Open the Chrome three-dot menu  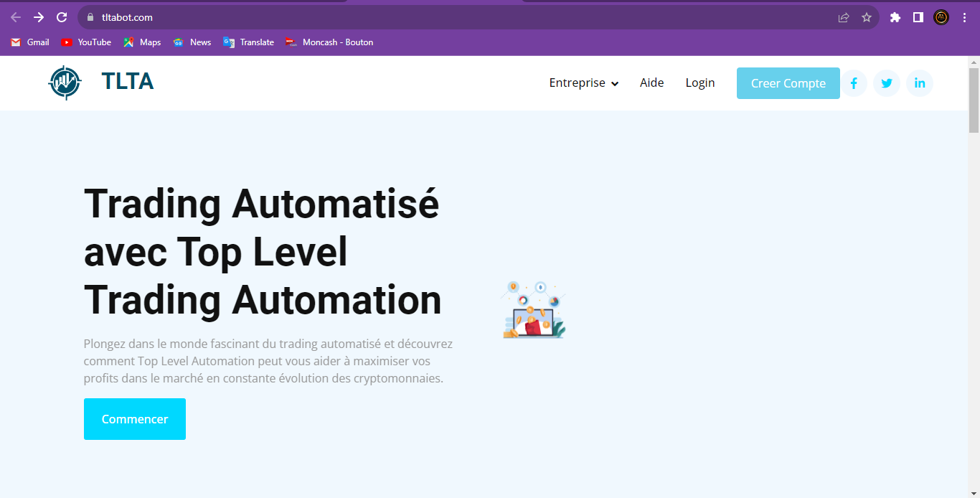[x=964, y=17]
